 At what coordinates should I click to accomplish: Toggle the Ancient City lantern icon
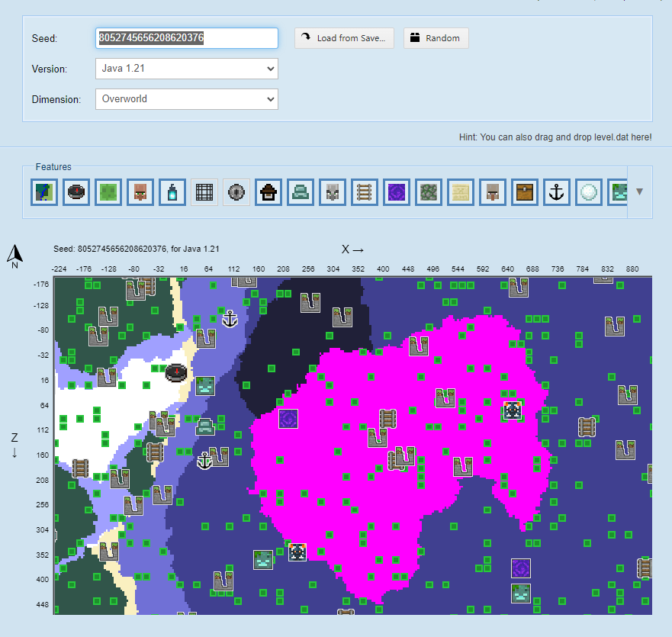(x=172, y=192)
